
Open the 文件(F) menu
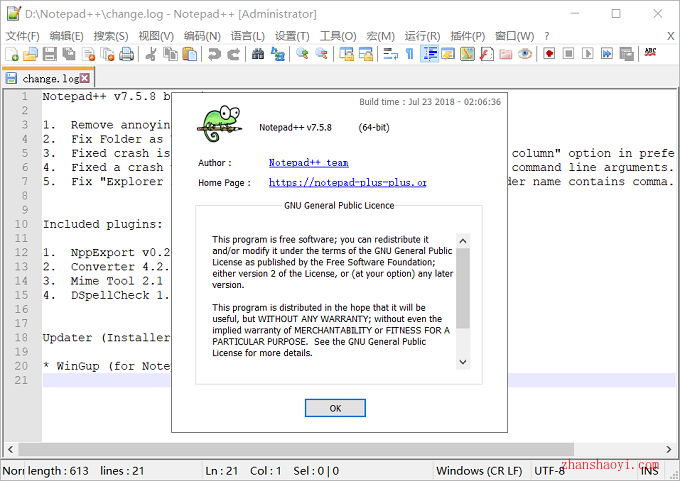[23, 36]
